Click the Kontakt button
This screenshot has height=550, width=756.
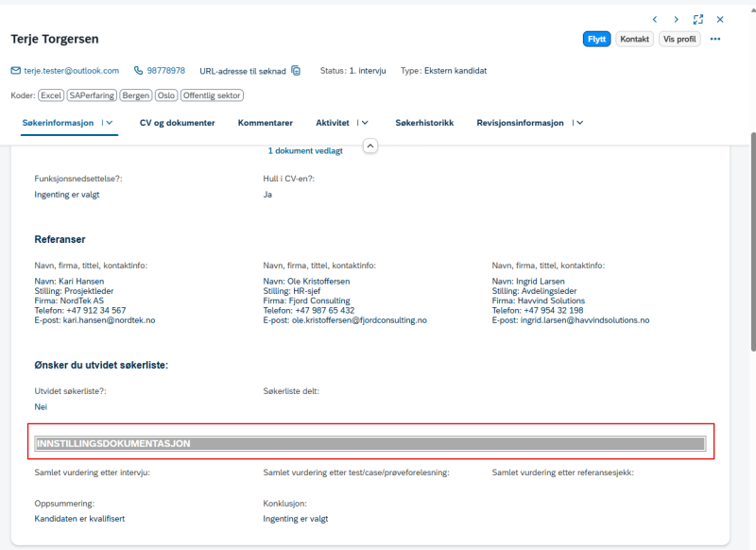(634, 39)
